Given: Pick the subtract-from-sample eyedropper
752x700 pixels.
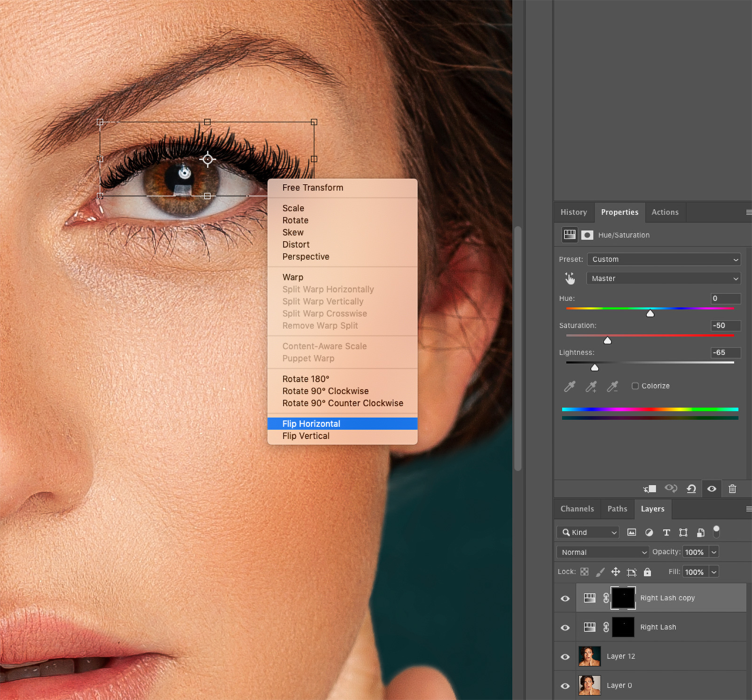Looking at the screenshot, I should click(612, 386).
